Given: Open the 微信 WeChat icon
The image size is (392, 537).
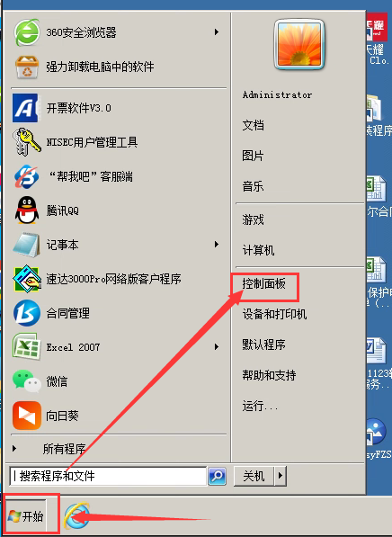Looking at the screenshot, I should click(27, 381).
